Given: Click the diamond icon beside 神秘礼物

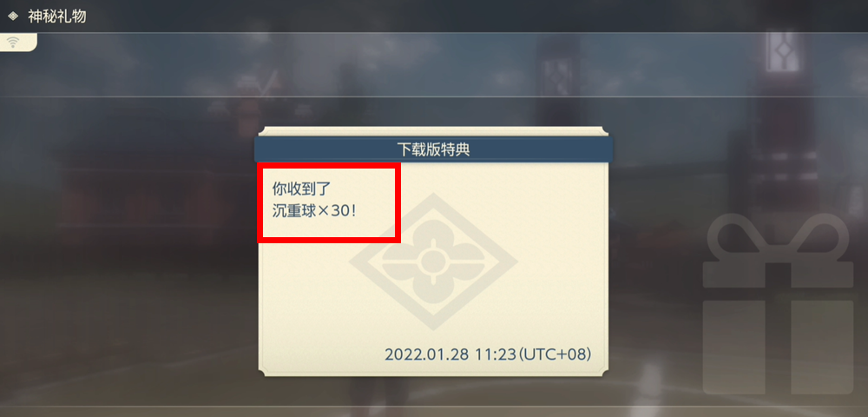Looking at the screenshot, I should click(13, 16).
